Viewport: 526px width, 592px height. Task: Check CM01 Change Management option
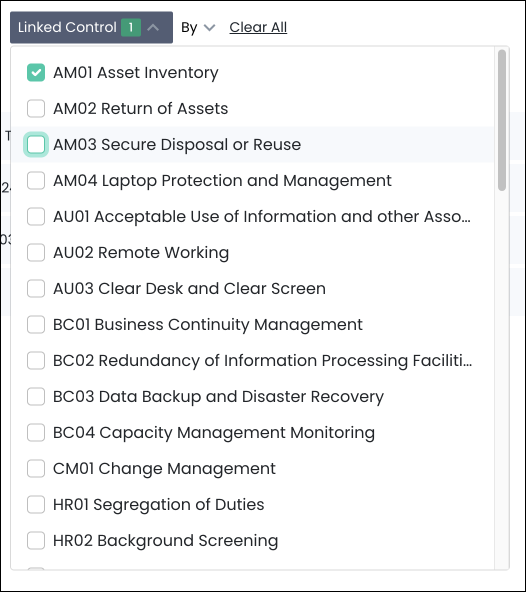[x=36, y=469]
